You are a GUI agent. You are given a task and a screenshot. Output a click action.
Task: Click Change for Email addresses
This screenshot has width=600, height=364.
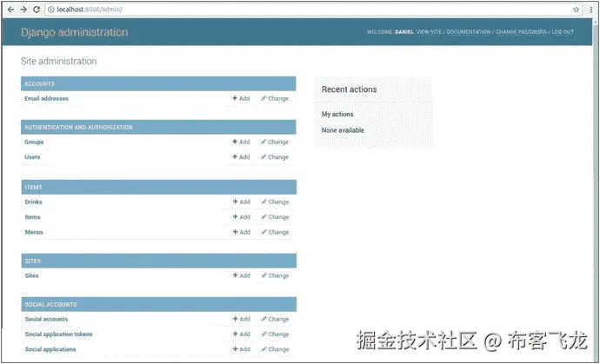coord(275,99)
